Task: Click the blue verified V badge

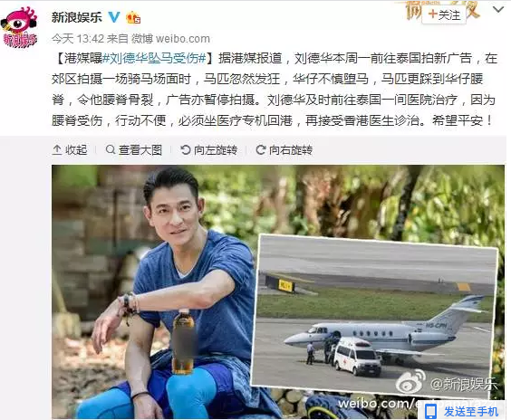Action: click(114, 16)
